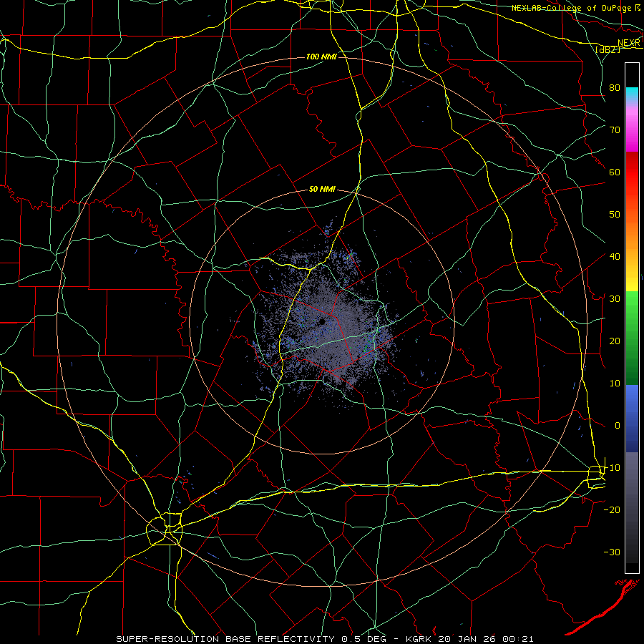Click the blue section of the color bar

pyautogui.click(x=632, y=418)
